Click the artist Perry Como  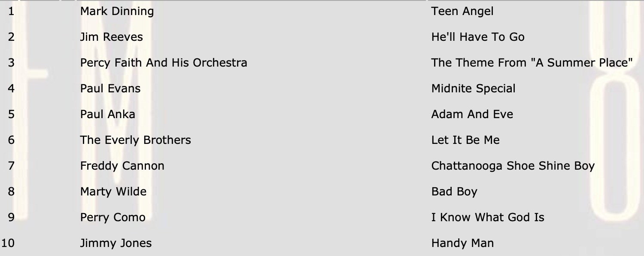tap(113, 218)
